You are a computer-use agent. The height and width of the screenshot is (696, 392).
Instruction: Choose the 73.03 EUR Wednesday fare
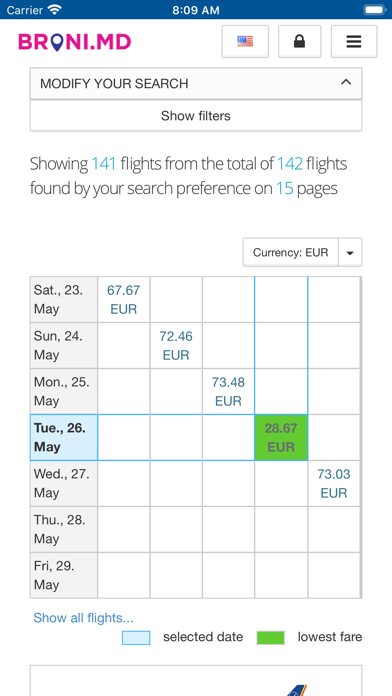coord(334,483)
